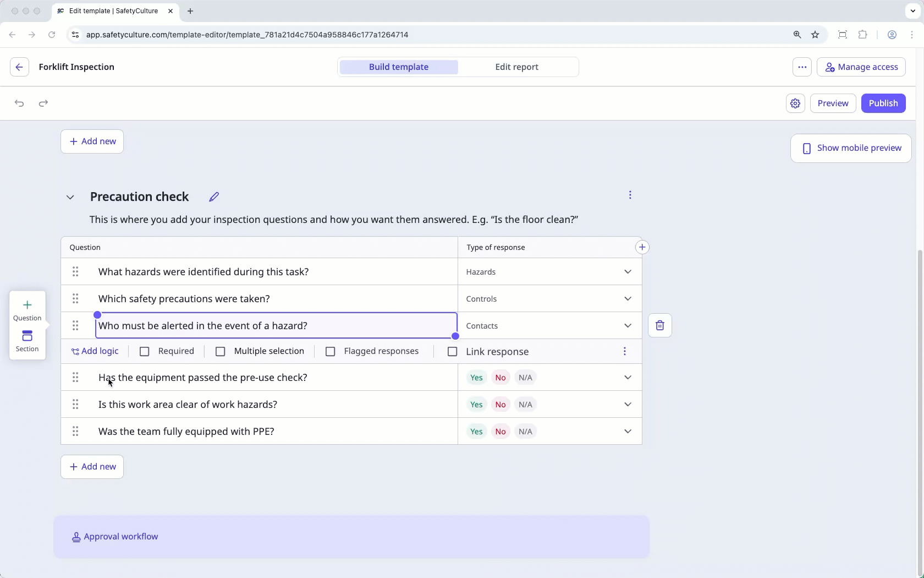Select question 'Is this work area clear of work hazards?'

coord(188,405)
